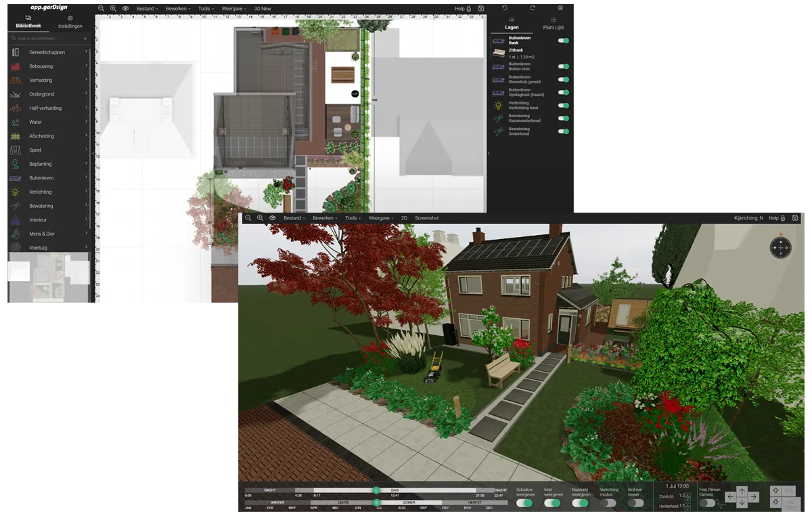Image resolution: width=812 pixels, height=516 pixels.
Task: Open Weergave dropdown in 2D window
Action: click(233, 9)
